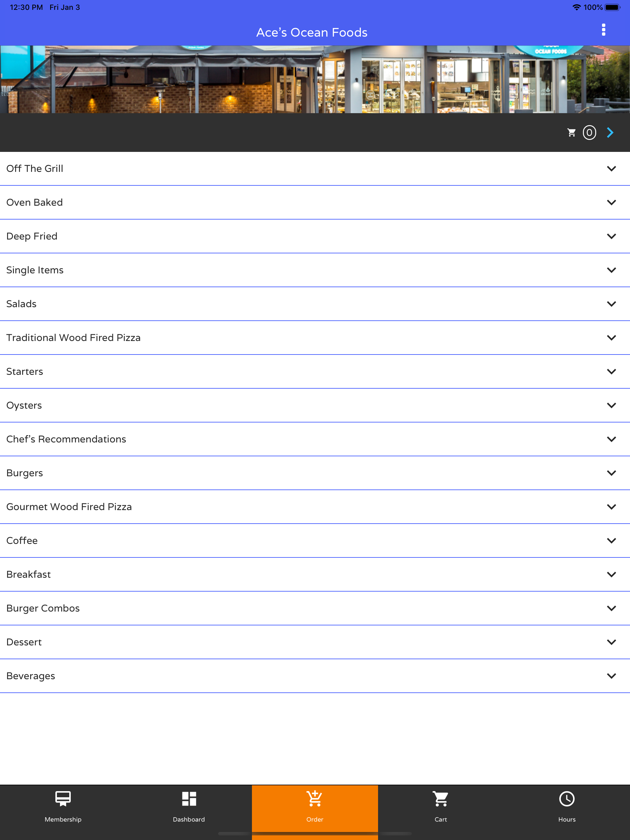Select Coffee category label

pos(22,541)
